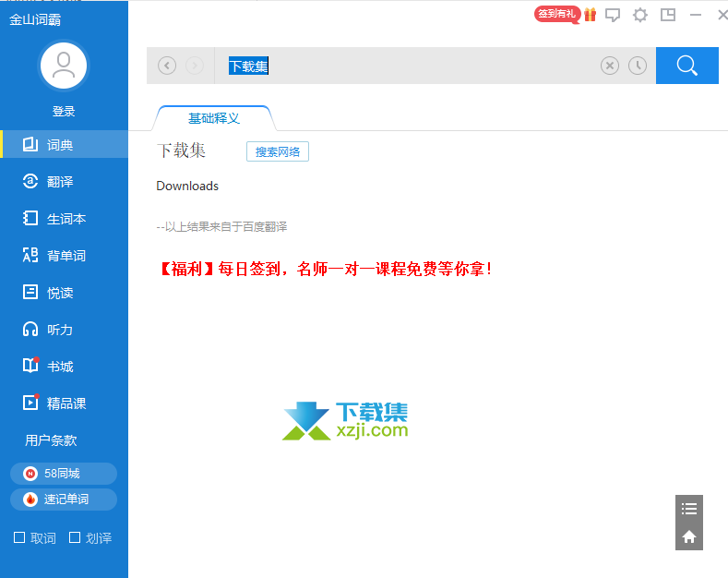Click the 速记单词 quick memorize button
Viewport: 728px width, 578px height.
[x=64, y=500]
